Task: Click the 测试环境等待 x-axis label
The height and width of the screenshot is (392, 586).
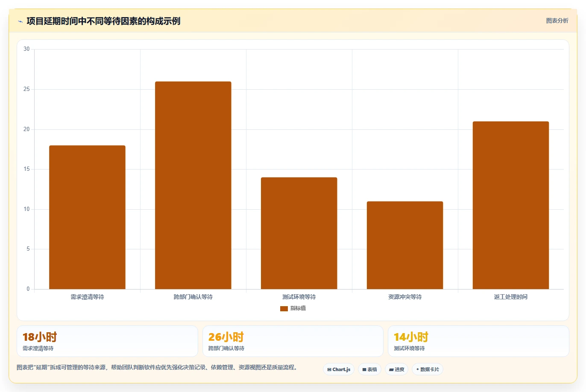Action: [299, 297]
